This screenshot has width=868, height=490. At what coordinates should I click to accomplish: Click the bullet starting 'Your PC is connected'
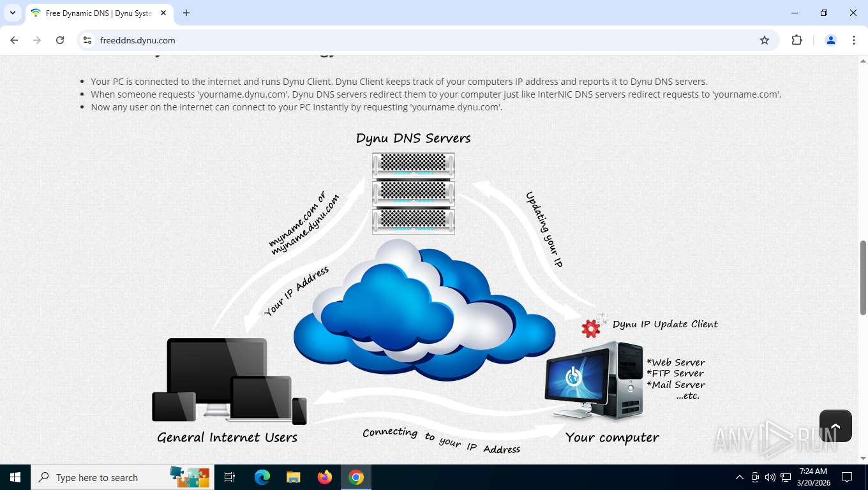[399, 82]
